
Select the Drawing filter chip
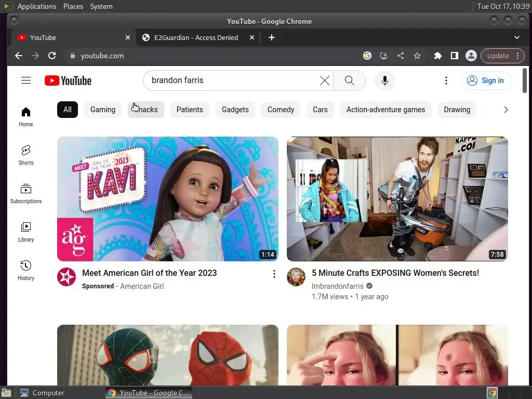pos(457,110)
